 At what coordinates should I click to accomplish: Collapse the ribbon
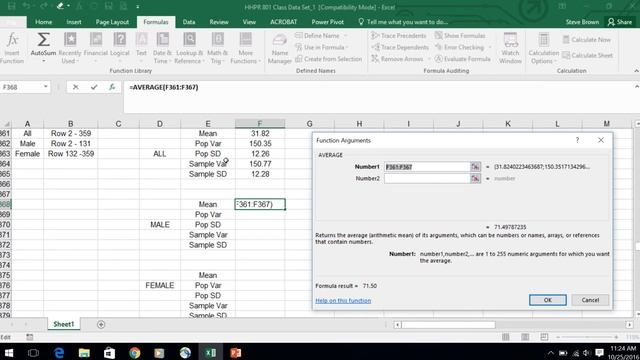pos(636,71)
